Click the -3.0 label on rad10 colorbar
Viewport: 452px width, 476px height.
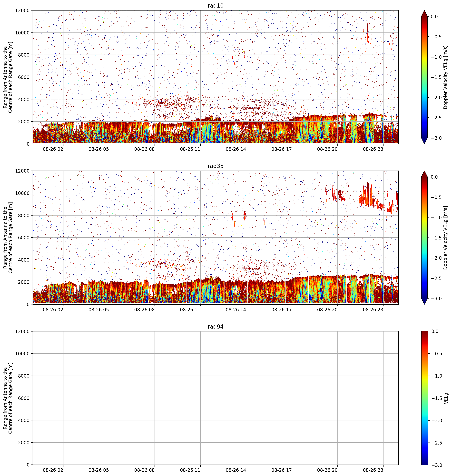436,138
